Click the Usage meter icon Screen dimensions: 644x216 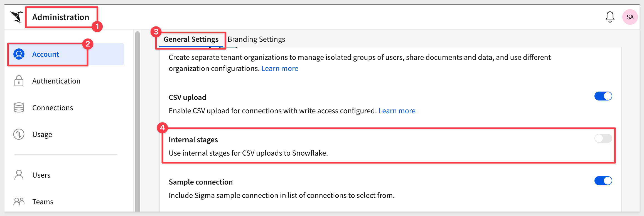coord(19,134)
